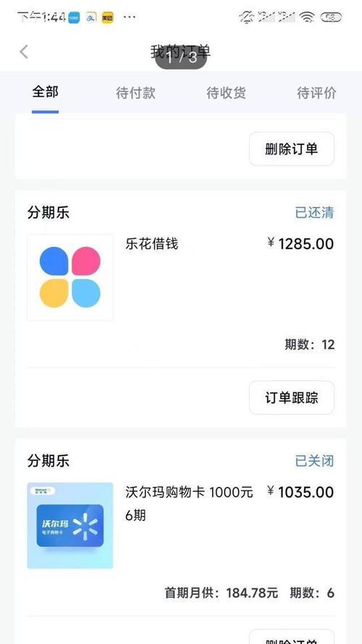Open the 乐花借钱 four-petal logo

tap(70, 277)
